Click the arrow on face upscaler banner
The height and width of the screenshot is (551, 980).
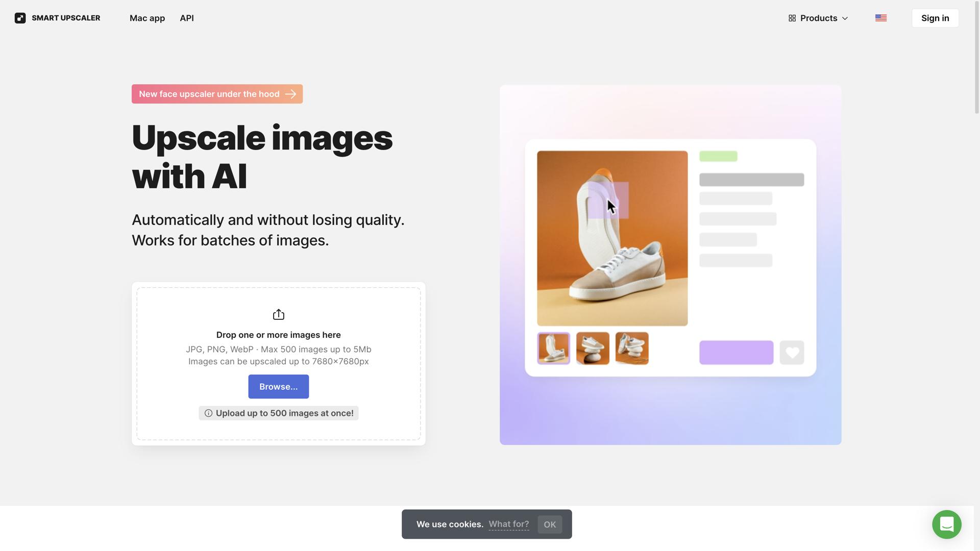[x=290, y=94]
